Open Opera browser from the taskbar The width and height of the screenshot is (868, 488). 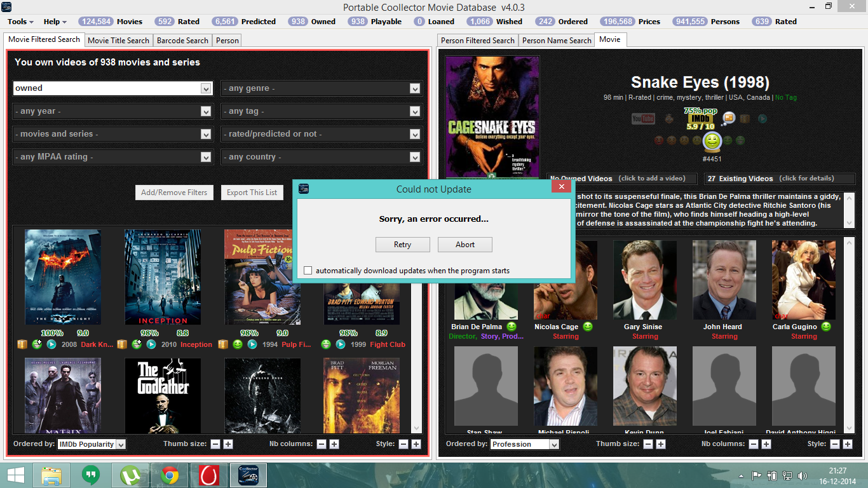tap(209, 475)
